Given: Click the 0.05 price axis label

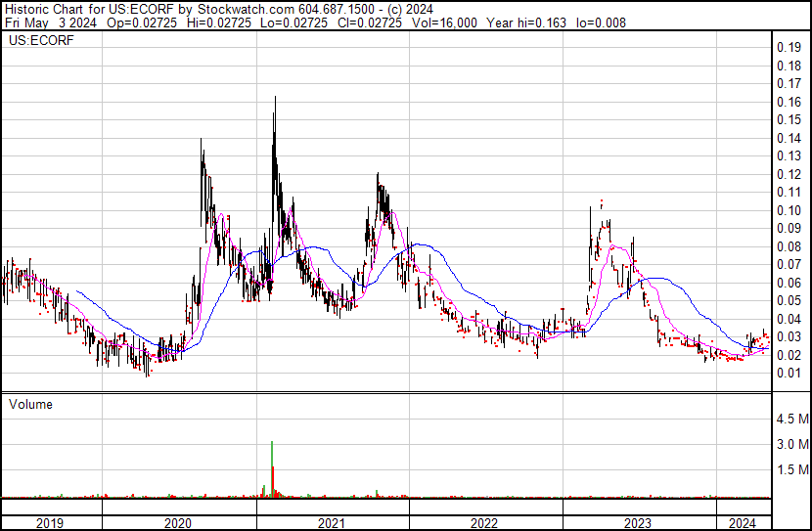Looking at the screenshot, I should point(789,300).
